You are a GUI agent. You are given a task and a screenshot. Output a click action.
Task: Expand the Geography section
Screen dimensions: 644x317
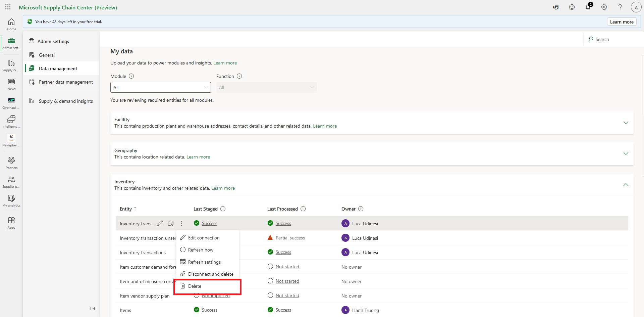point(626,153)
